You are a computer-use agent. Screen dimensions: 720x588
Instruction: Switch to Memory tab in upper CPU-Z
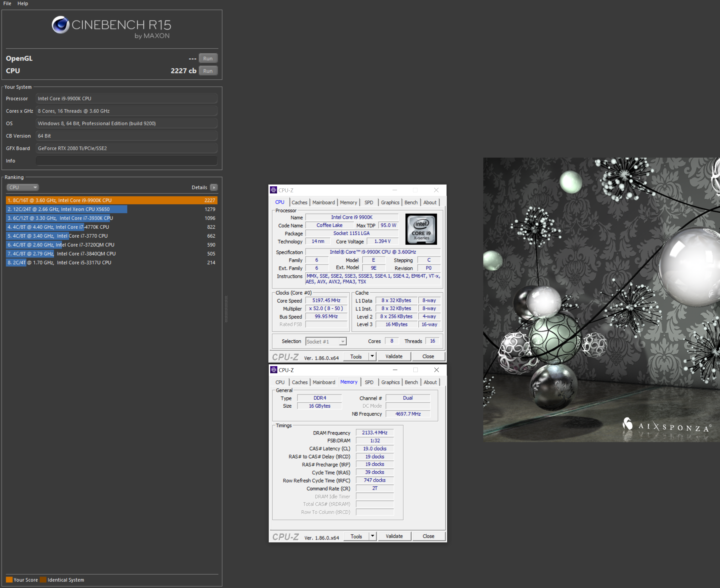pyautogui.click(x=348, y=203)
